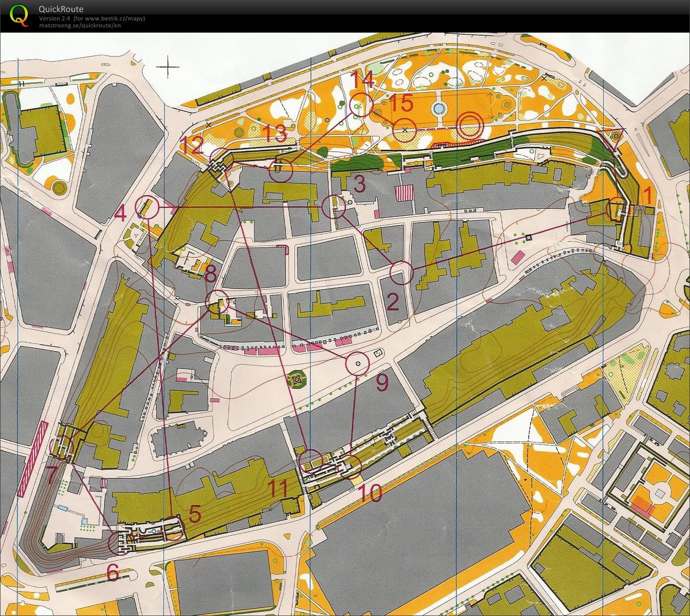Select control circle 12 on the map

[221, 159]
